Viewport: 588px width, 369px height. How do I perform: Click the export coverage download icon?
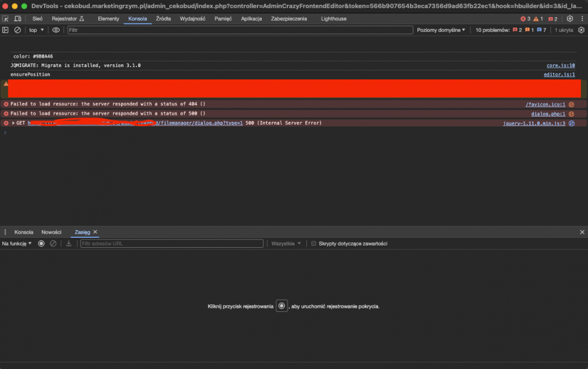pos(69,244)
